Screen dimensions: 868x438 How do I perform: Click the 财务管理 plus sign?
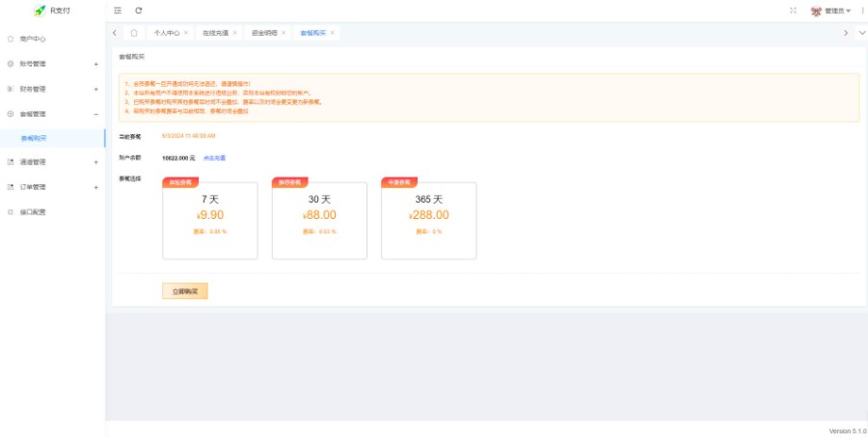(95, 89)
